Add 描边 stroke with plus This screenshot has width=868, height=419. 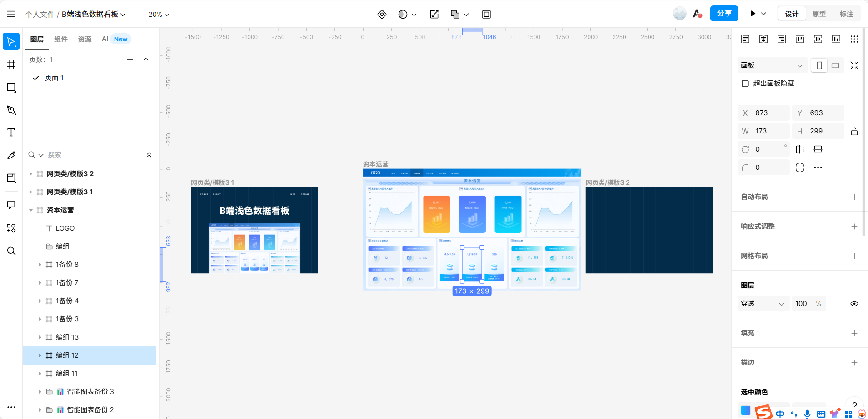[854, 363]
